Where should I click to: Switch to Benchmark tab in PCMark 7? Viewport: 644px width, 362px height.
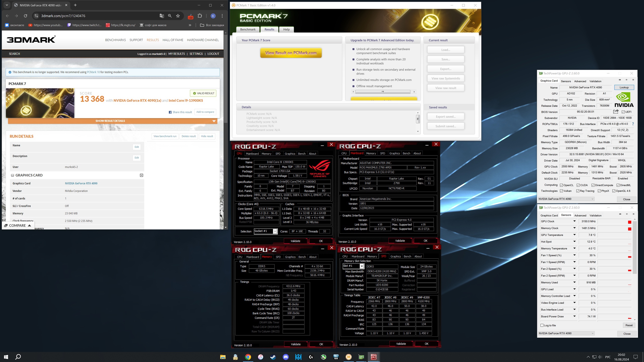click(x=248, y=29)
